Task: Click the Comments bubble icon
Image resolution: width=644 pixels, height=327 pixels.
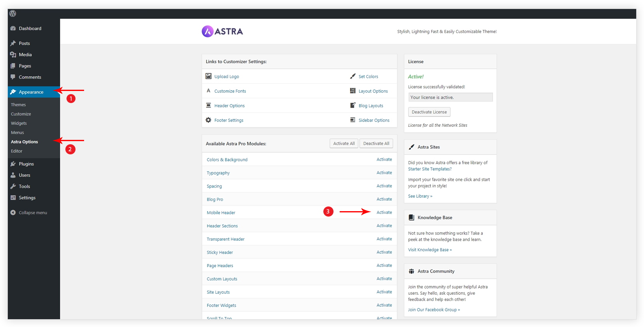Action: tap(13, 77)
